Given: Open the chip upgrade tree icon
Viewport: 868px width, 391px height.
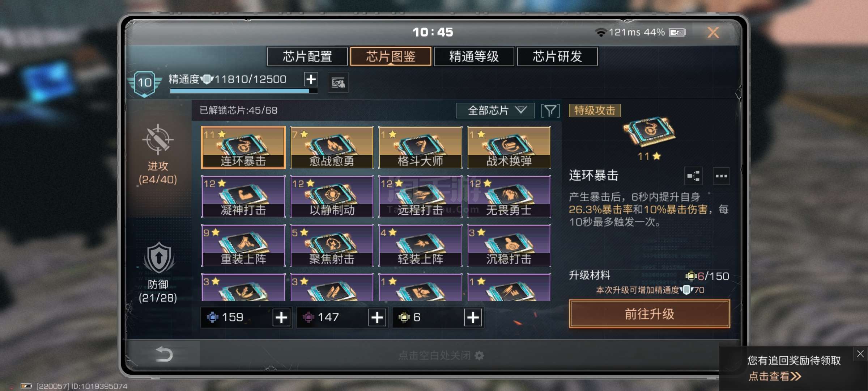Looking at the screenshot, I should point(693,176).
